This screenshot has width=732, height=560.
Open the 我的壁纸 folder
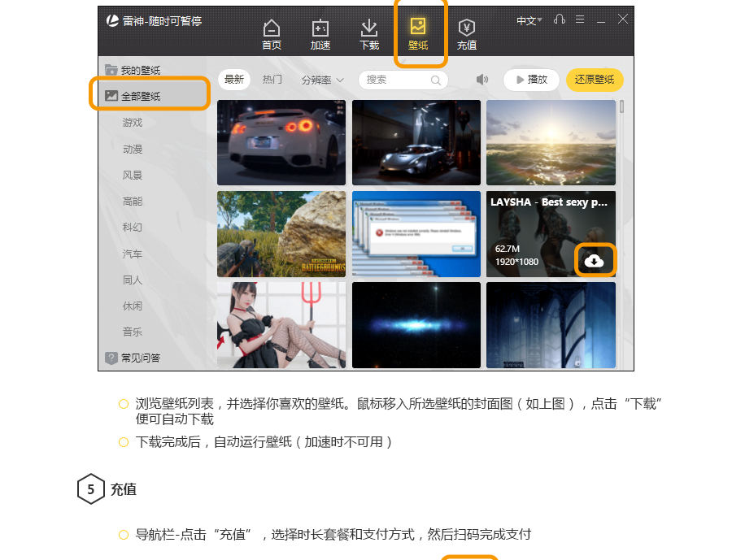click(x=133, y=70)
